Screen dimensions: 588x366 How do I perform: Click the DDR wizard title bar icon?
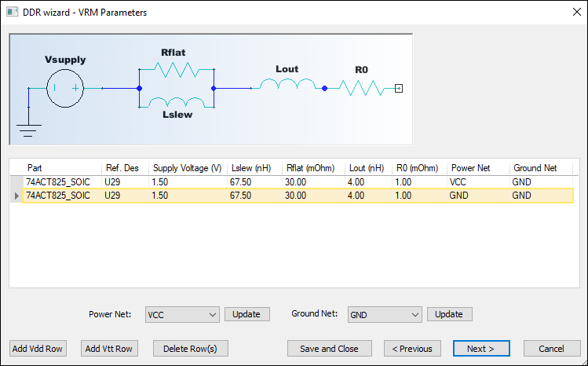click(x=13, y=13)
